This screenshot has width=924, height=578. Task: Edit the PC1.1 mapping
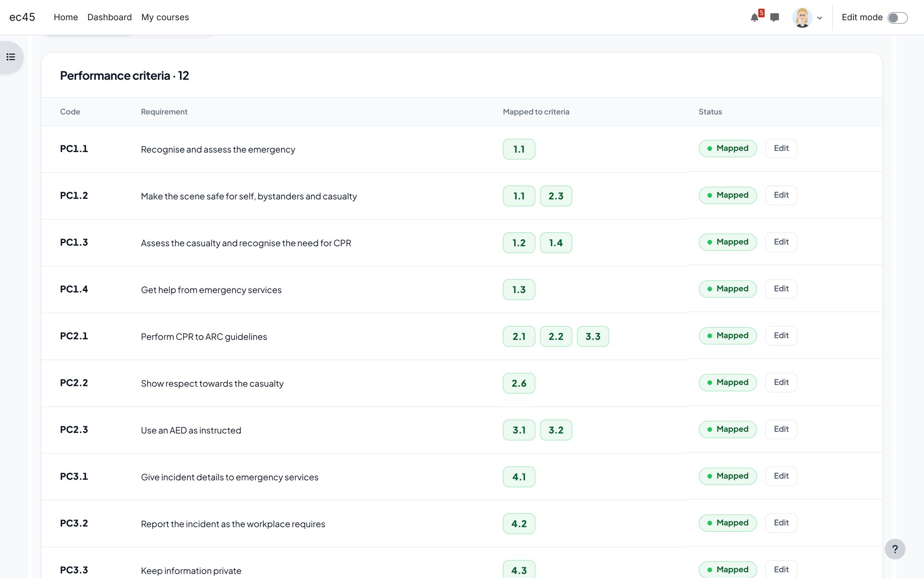[781, 148]
